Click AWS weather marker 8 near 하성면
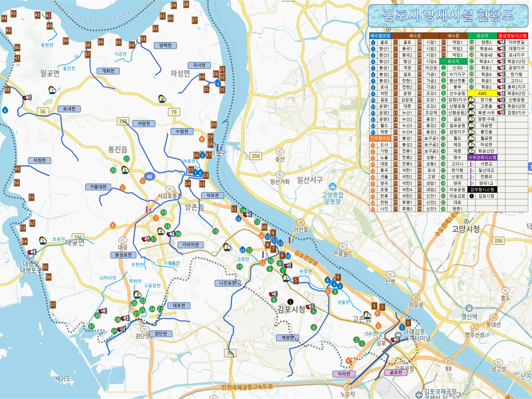The width and height of the screenshot is (532, 399). tap(162, 99)
